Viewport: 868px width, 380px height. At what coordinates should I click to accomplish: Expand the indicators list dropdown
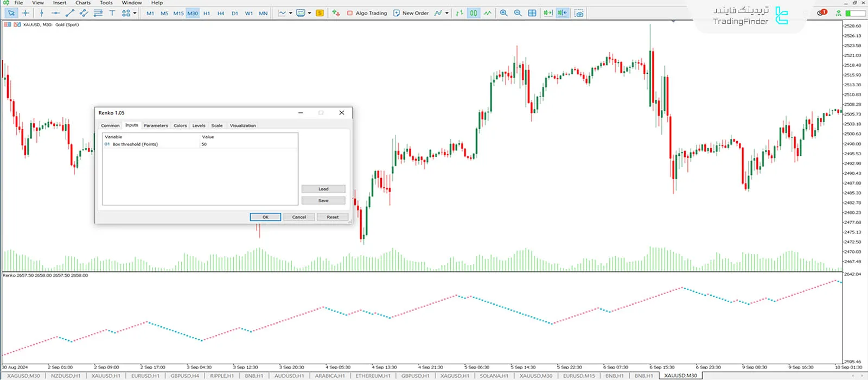[x=447, y=13]
